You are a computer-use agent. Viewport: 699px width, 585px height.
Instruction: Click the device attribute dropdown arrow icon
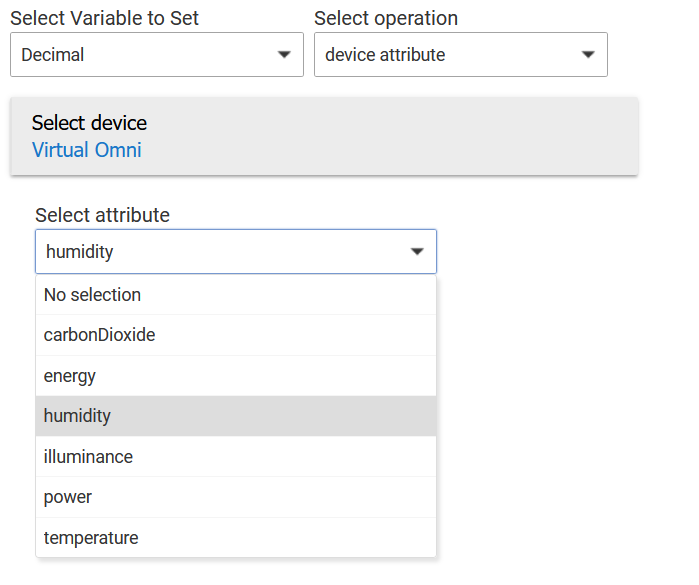[x=588, y=55]
